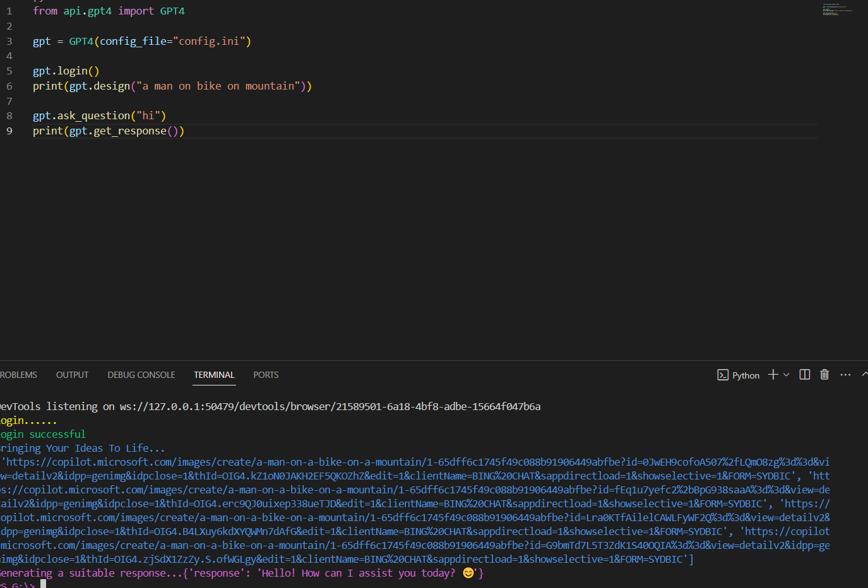Click 'ogin successful' terminal message
Screen dimensions: 868x588
click(x=42, y=434)
